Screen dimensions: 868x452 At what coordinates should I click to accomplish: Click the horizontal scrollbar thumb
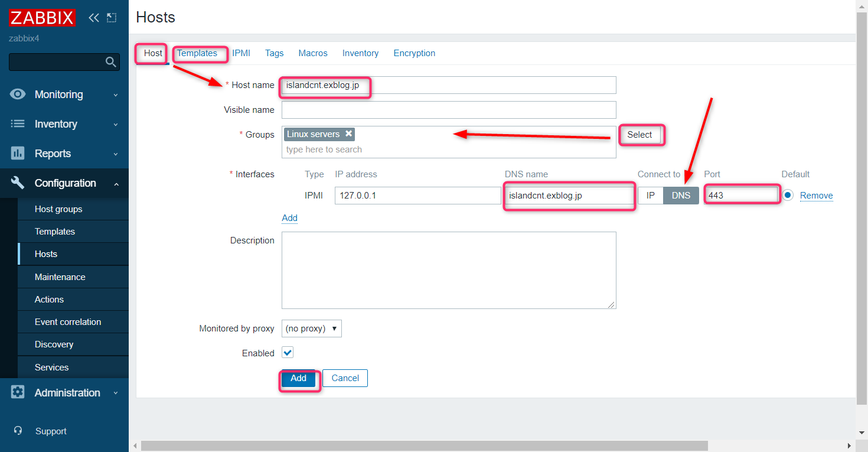[x=424, y=446]
